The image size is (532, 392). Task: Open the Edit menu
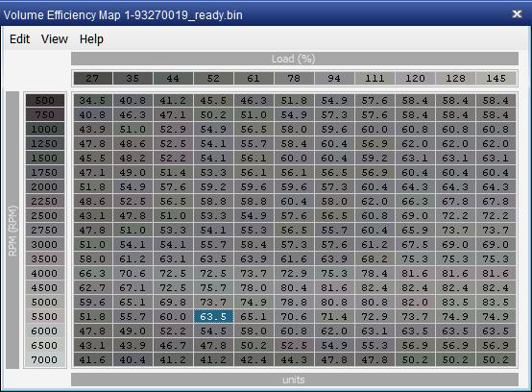click(19, 39)
